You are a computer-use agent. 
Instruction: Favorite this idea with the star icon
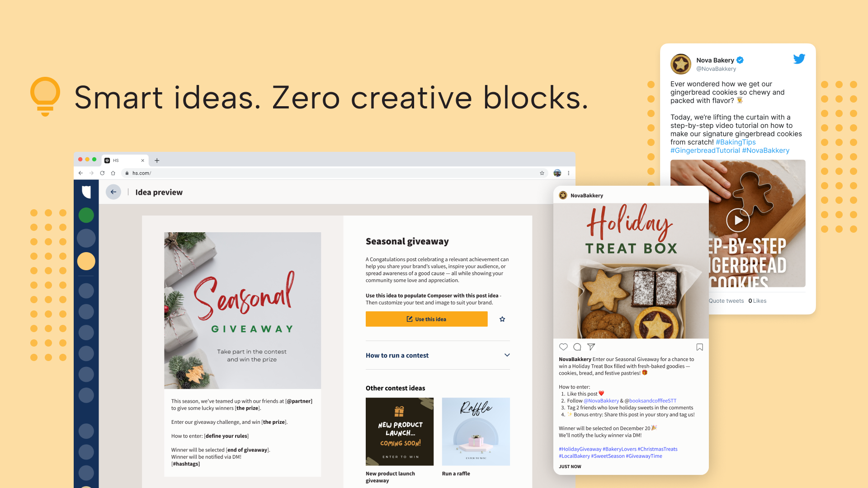(502, 319)
